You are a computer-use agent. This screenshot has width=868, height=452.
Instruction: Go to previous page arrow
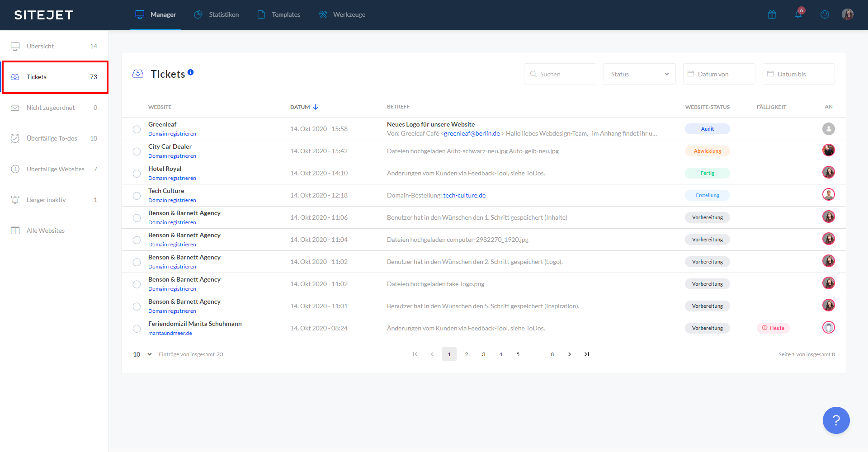coord(432,354)
